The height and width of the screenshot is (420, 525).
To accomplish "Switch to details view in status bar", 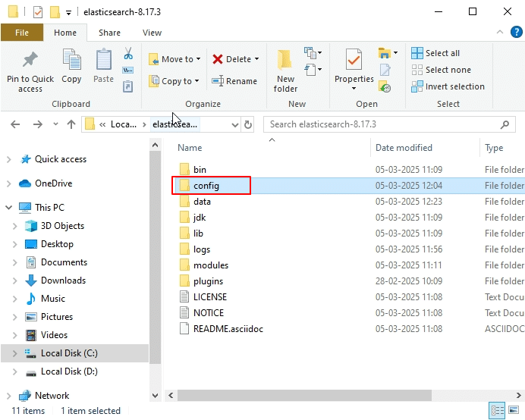I will coord(498,411).
